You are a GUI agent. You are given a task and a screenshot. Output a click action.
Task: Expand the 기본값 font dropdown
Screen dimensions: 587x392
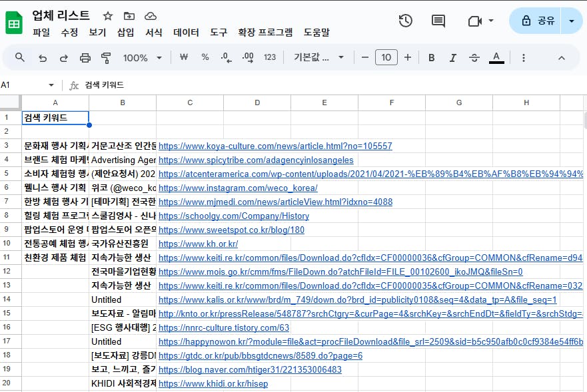[319, 58]
